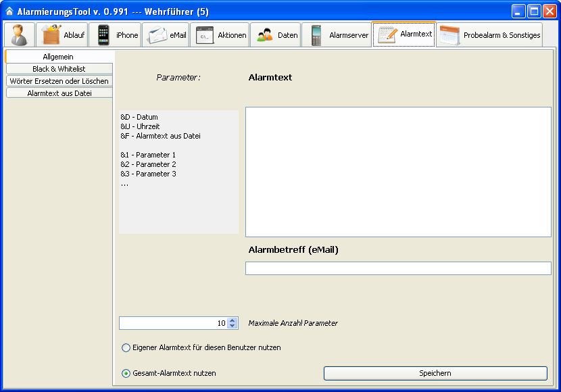Click the Maximale Anzahl Parameter number field
This screenshot has width=561, height=392.
point(172,323)
